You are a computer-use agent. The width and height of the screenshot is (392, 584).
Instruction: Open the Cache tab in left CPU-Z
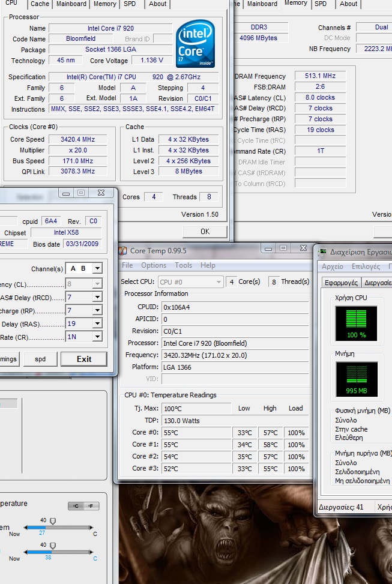40,4
